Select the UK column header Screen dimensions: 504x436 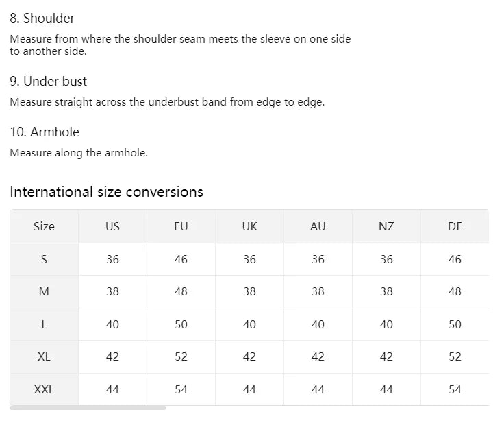pos(249,226)
